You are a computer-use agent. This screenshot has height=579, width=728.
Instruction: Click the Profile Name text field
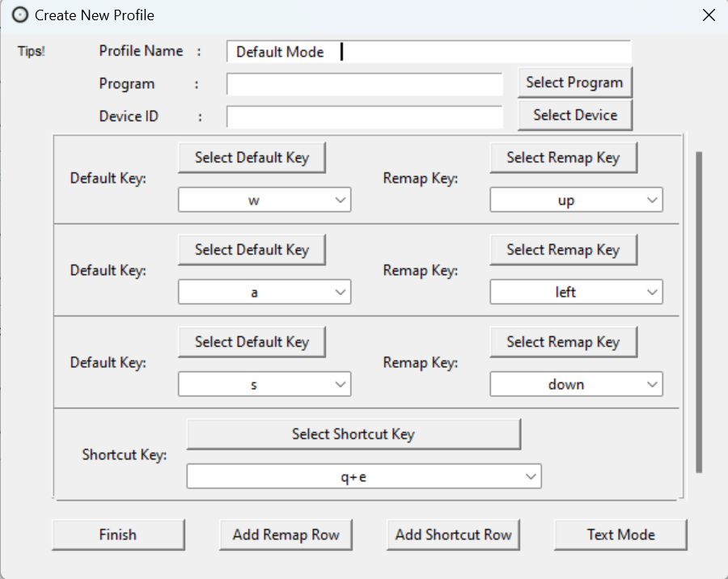pos(429,52)
